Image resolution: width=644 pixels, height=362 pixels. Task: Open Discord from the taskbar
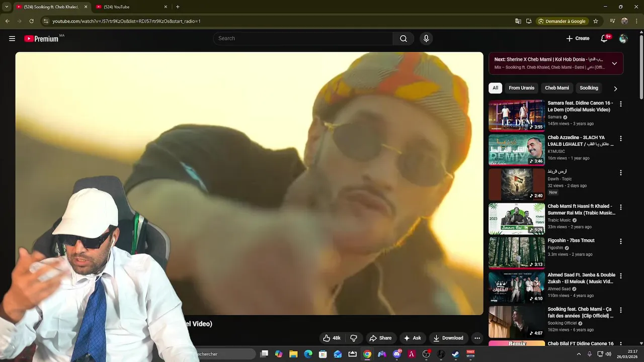point(397,354)
